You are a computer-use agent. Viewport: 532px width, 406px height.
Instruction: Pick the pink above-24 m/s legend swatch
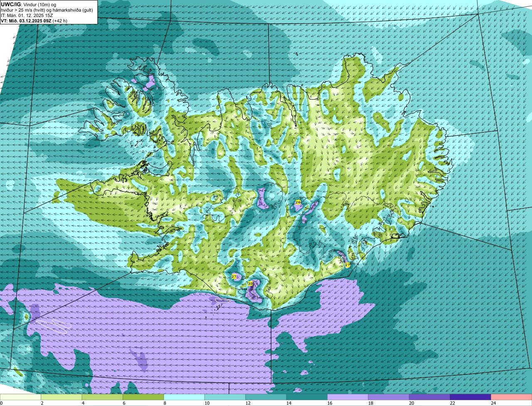[x=512, y=397]
